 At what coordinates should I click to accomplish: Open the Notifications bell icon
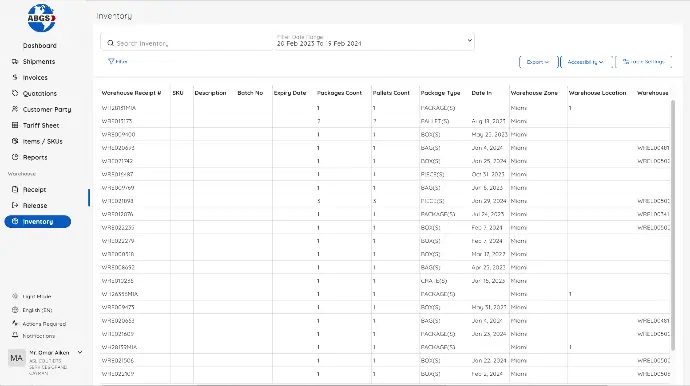pos(15,336)
